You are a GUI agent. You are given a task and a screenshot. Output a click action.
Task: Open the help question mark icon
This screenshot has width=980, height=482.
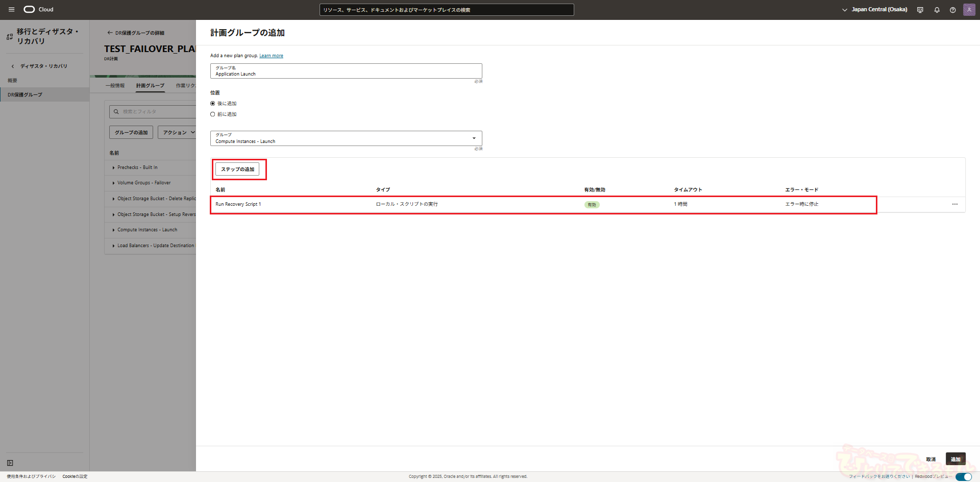coord(952,10)
